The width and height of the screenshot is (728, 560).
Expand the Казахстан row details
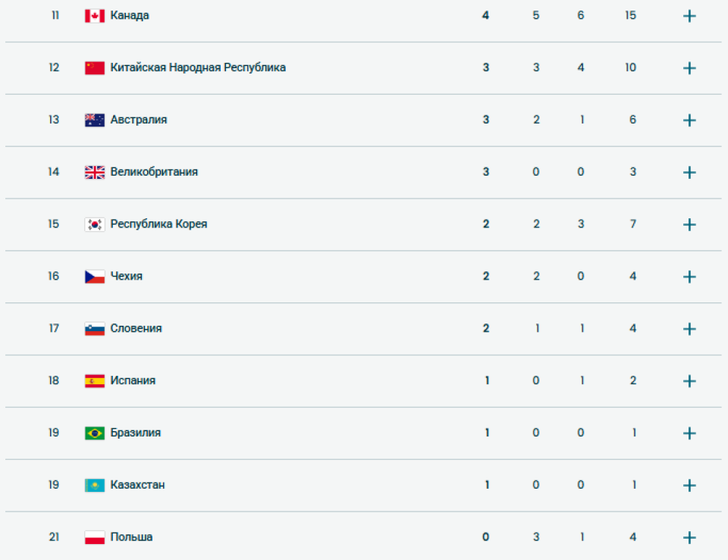(689, 485)
